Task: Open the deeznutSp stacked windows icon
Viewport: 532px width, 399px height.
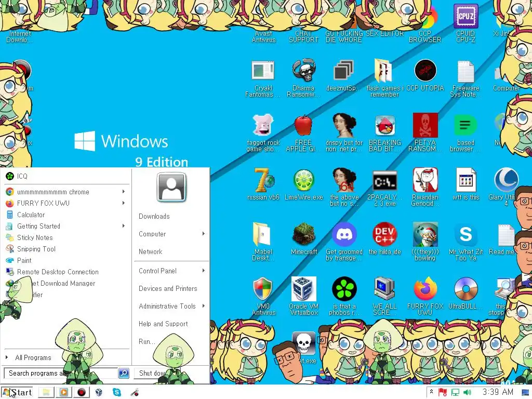Action: pos(343,71)
